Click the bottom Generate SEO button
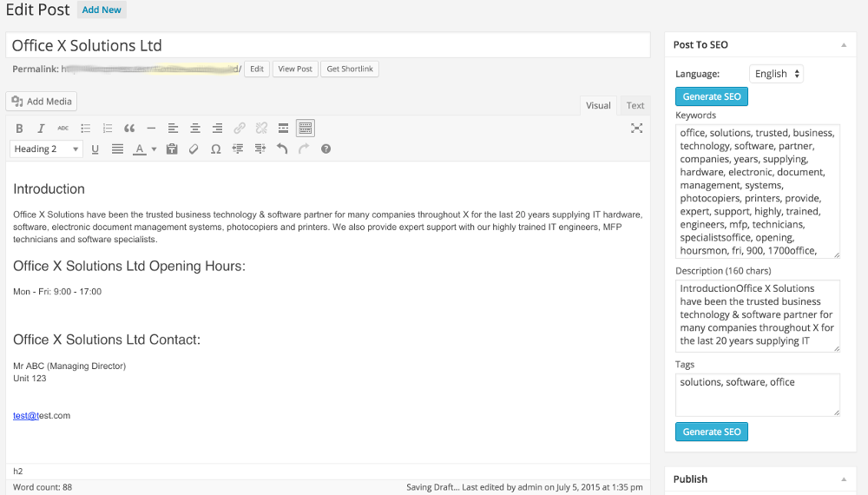The height and width of the screenshot is (495, 868). point(712,432)
